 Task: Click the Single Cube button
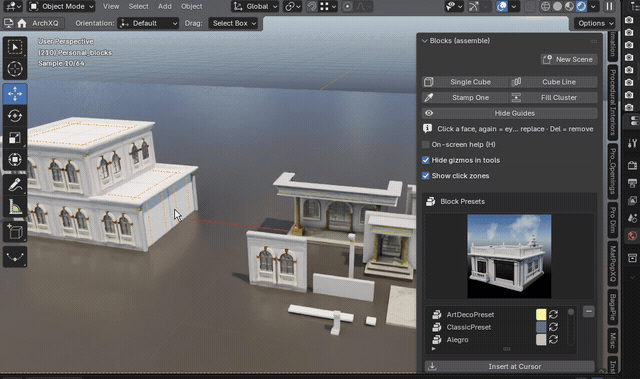[465, 82]
